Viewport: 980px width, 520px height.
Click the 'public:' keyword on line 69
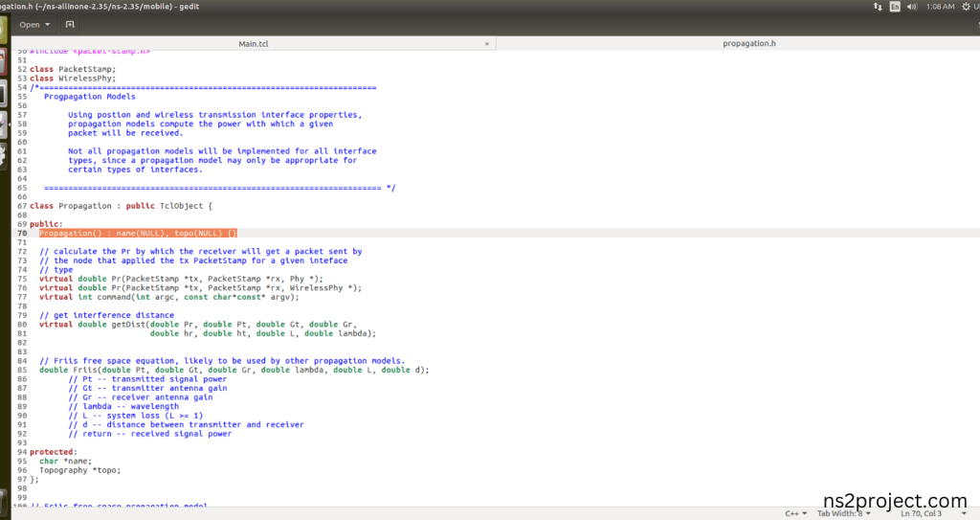(46, 224)
